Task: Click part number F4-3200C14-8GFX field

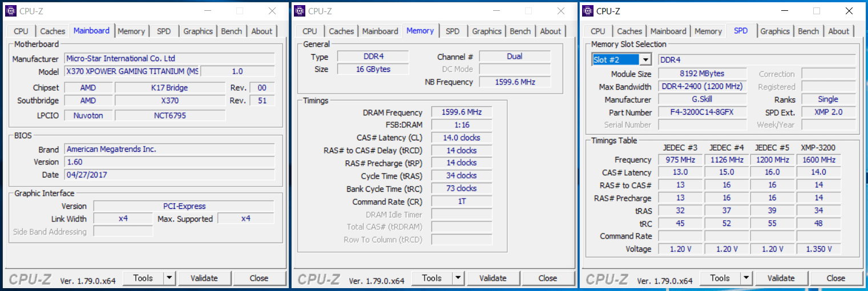Action: pos(703,112)
